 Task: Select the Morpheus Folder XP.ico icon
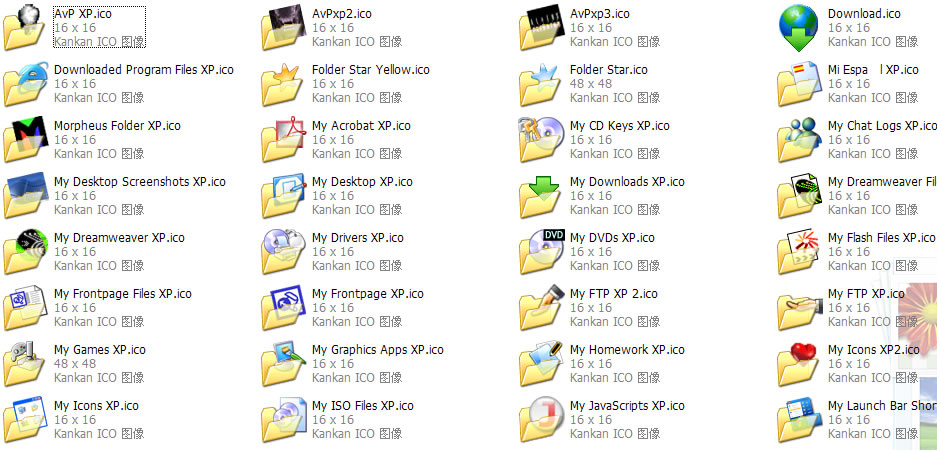coord(25,139)
